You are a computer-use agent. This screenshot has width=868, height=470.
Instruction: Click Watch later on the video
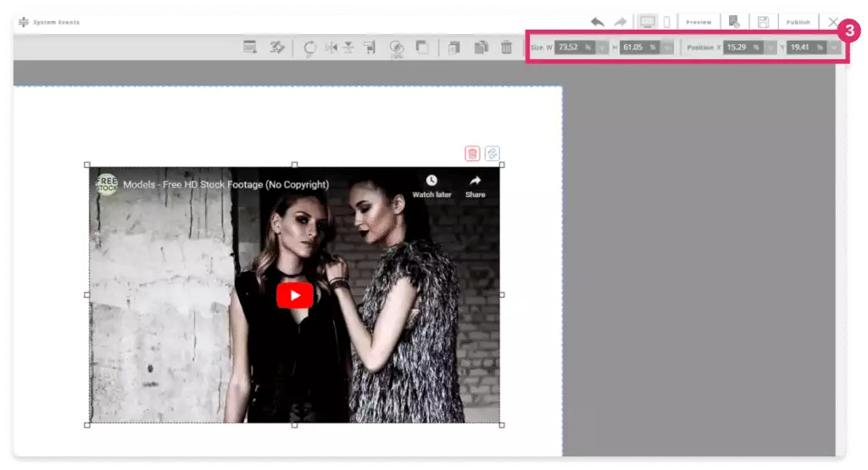coord(431,186)
